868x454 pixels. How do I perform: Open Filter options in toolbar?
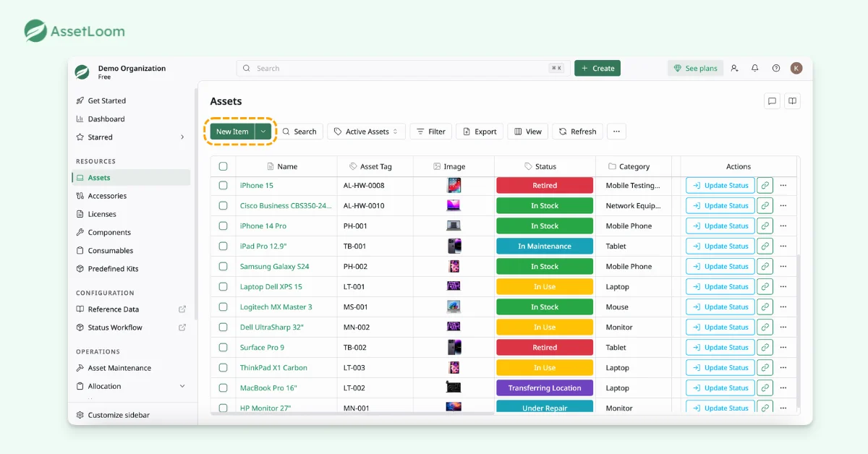(431, 132)
